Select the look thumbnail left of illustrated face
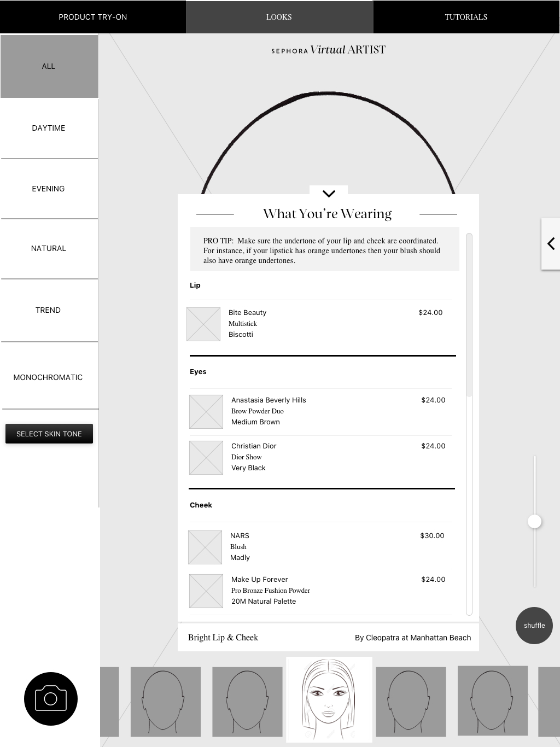The height and width of the screenshot is (747, 560). pos(247,701)
